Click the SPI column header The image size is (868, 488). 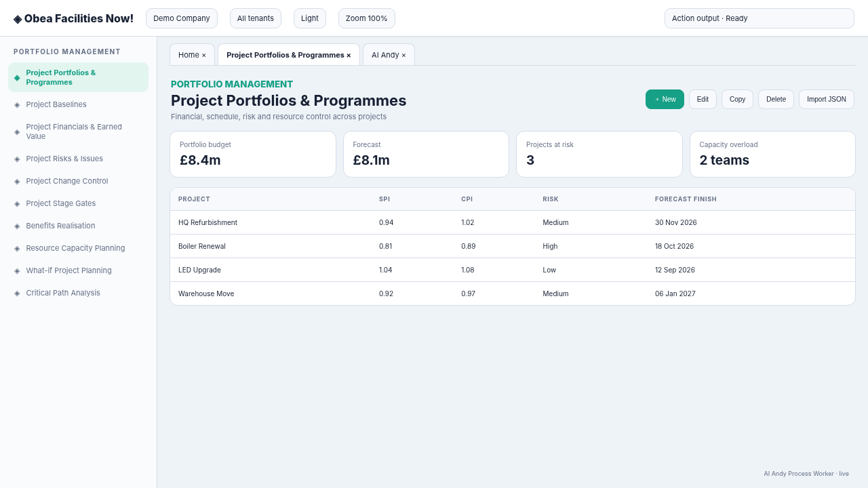coord(384,199)
